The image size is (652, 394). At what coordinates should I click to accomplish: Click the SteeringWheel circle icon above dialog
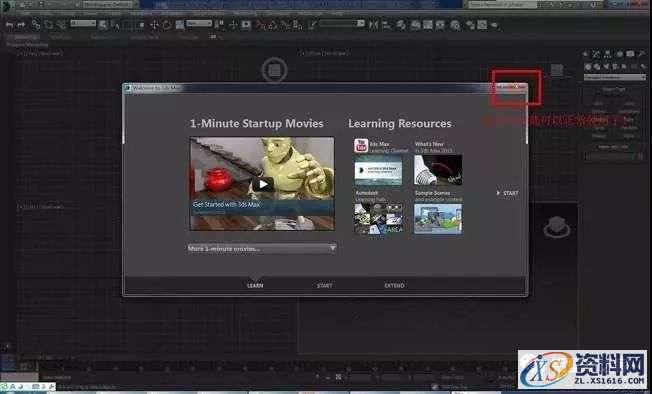[x=274, y=70]
